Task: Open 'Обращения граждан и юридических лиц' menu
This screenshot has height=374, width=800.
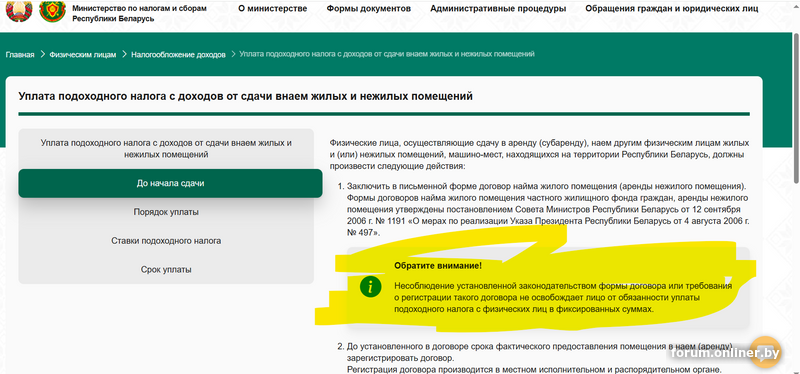Action: [x=671, y=9]
